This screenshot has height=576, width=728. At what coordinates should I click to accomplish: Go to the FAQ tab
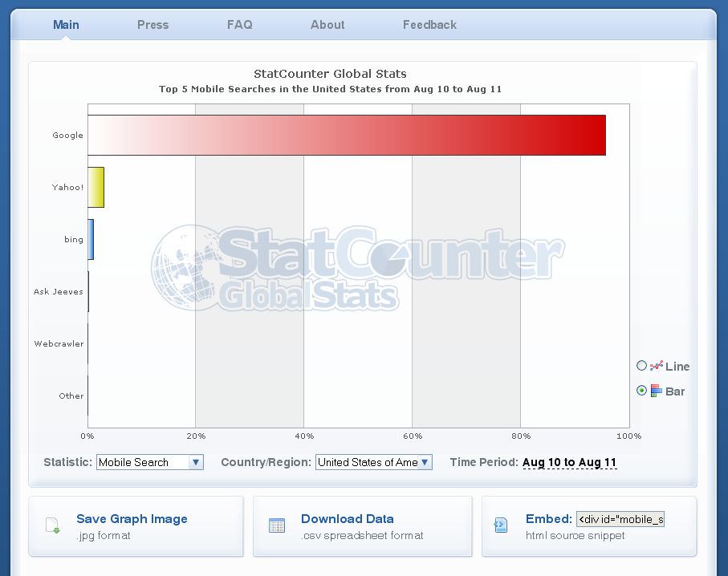pyautogui.click(x=239, y=25)
